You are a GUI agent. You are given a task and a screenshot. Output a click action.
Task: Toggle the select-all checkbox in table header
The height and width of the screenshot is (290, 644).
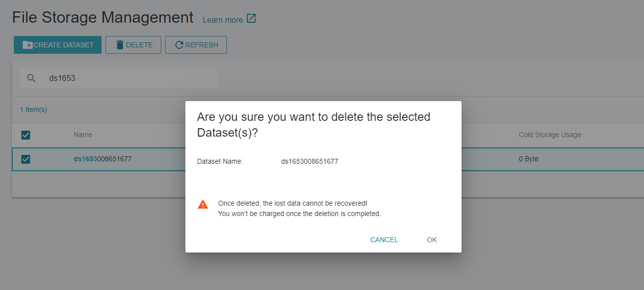pos(26,135)
